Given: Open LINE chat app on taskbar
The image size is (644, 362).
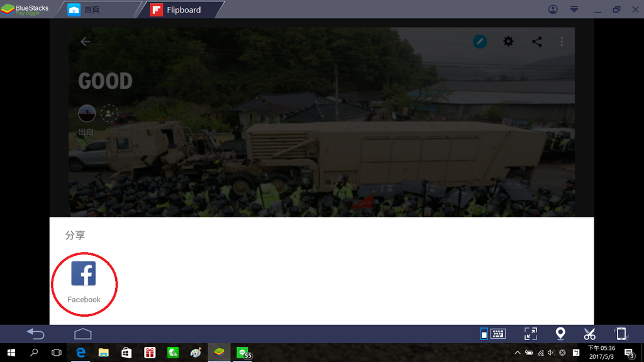Looking at the screenshot, I should 243,353.
